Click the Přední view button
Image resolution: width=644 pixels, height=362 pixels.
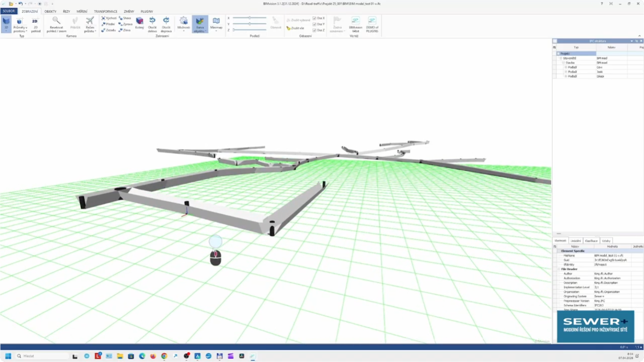pyautogui.click(x=109, y=24)
